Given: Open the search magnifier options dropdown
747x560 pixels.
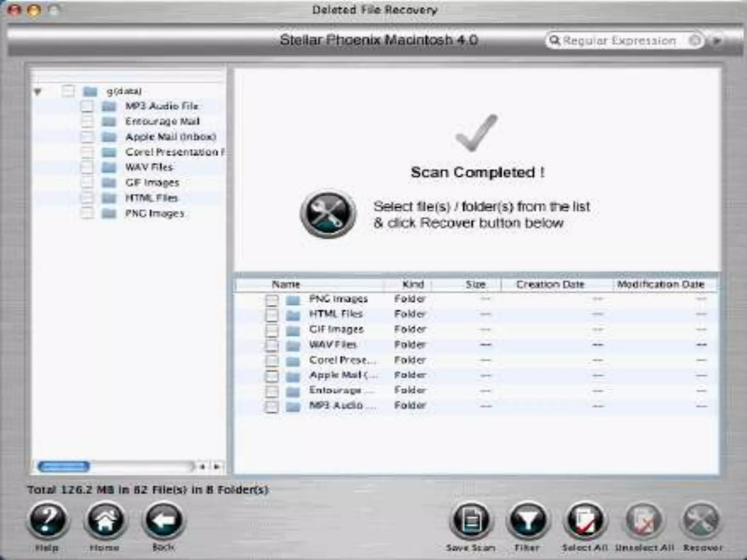Looking at the screenshot, I should 555,40.
